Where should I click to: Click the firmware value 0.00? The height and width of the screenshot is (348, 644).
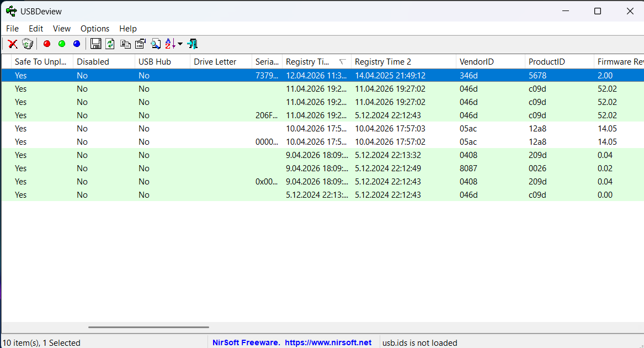tap(605, 195)
